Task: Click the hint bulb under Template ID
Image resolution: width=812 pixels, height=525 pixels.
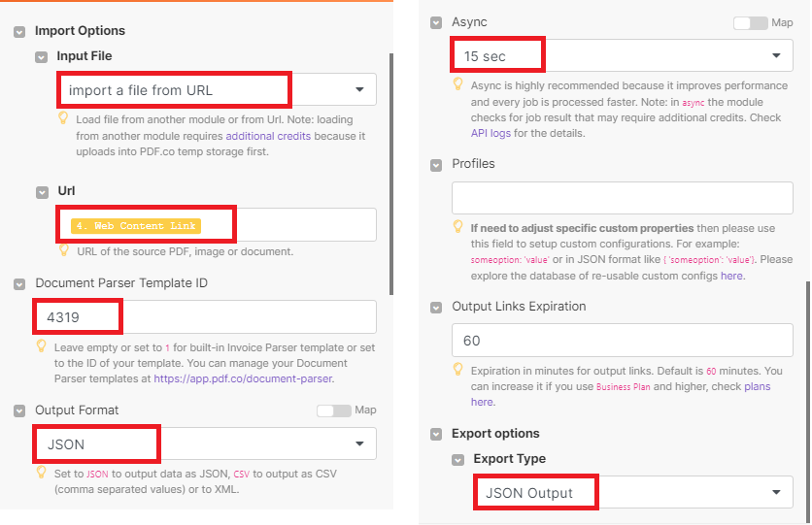Action: click(x=42, y=346)
